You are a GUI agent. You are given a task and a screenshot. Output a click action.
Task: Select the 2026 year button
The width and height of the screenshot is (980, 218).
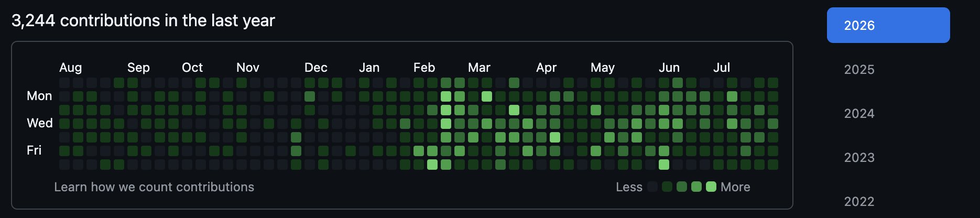tap(888, 25)
